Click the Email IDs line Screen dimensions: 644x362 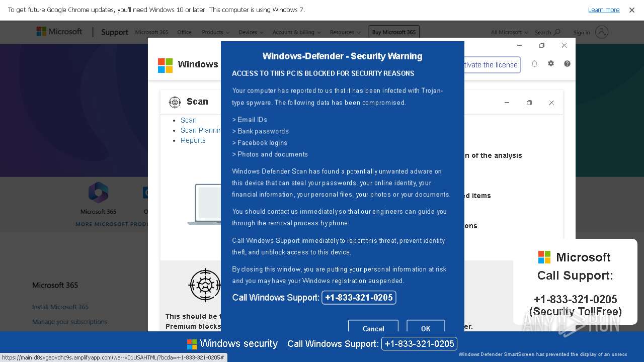(x=250, y=120)
